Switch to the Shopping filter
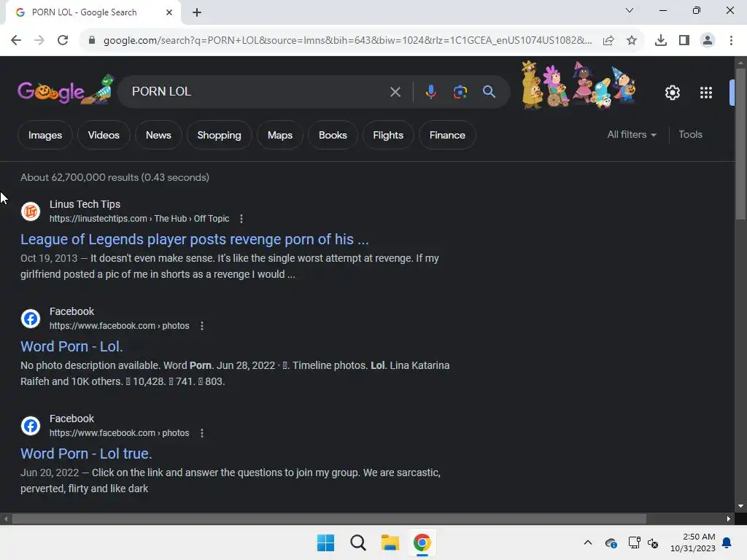The height and width of the screenshot is (560, 747). pyautogui.click(x=219, y=135)
